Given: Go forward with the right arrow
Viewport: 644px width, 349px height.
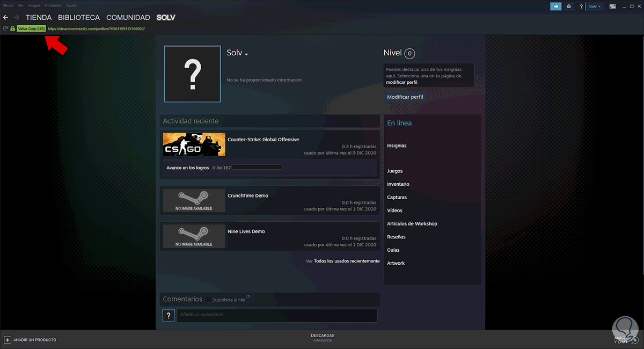Looking at the screenshot, I should click(16, 18).
